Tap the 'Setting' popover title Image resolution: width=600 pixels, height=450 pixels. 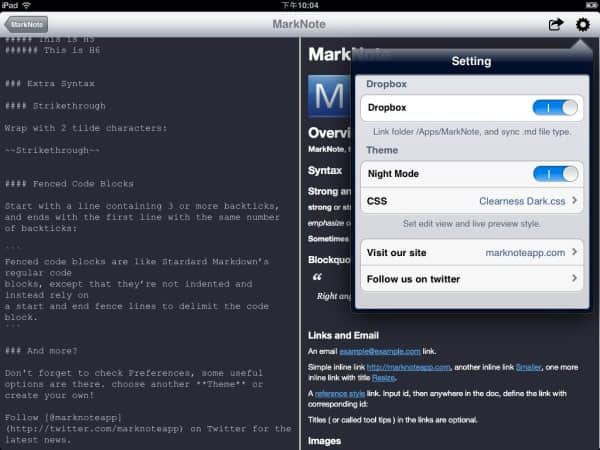click(x=471, y=61)
